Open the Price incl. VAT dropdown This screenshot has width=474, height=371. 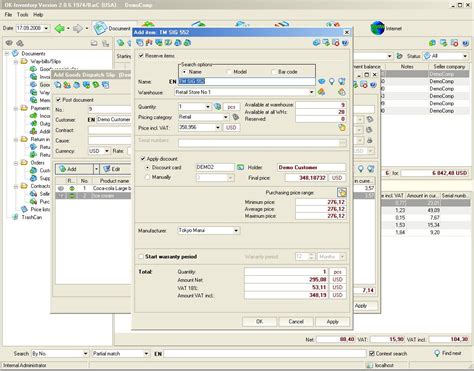pyautogui.click(x=218, y=127)
